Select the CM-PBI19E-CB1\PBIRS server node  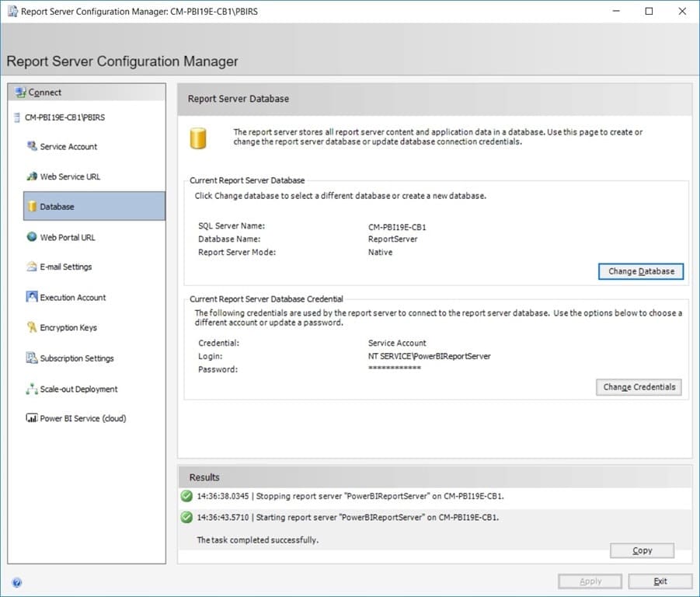(64, 117)
